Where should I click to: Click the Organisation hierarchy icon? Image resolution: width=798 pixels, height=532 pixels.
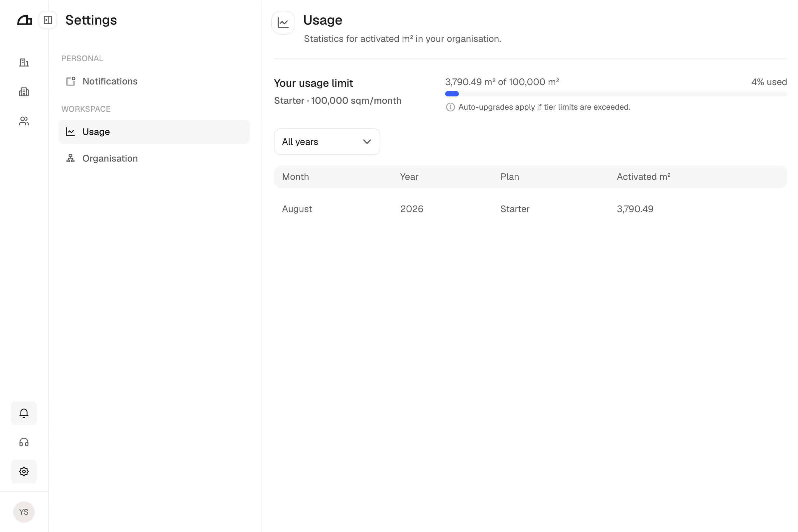click(70, 159)
